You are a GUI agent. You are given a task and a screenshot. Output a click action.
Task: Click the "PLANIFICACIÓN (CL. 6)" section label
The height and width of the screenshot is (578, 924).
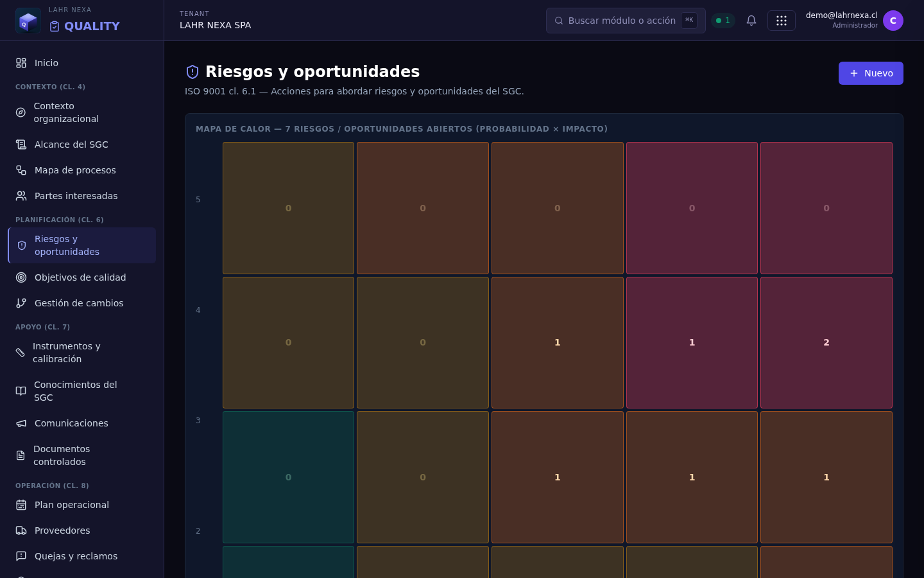tap(60, 220)
